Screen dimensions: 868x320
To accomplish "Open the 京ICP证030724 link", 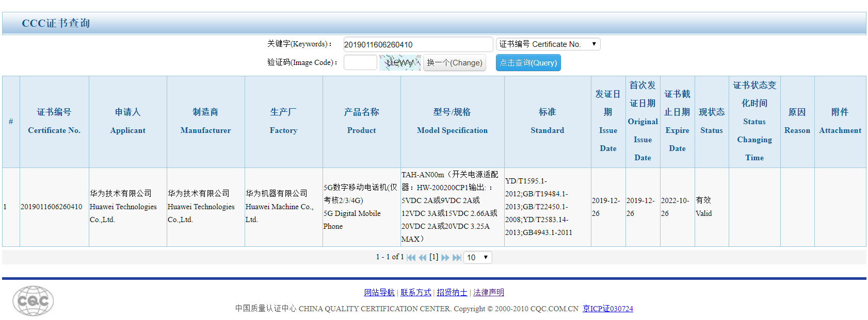I will point(608,309).
